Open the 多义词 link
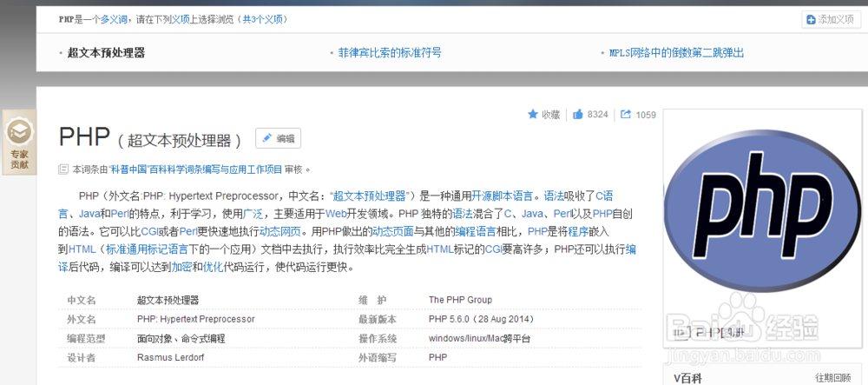 tap(114, 19)
